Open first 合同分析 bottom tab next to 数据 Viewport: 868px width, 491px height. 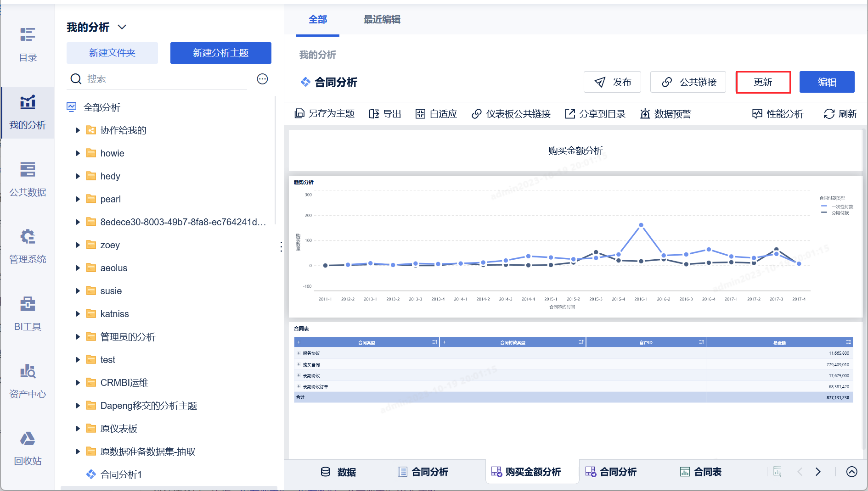click(423, 472)
